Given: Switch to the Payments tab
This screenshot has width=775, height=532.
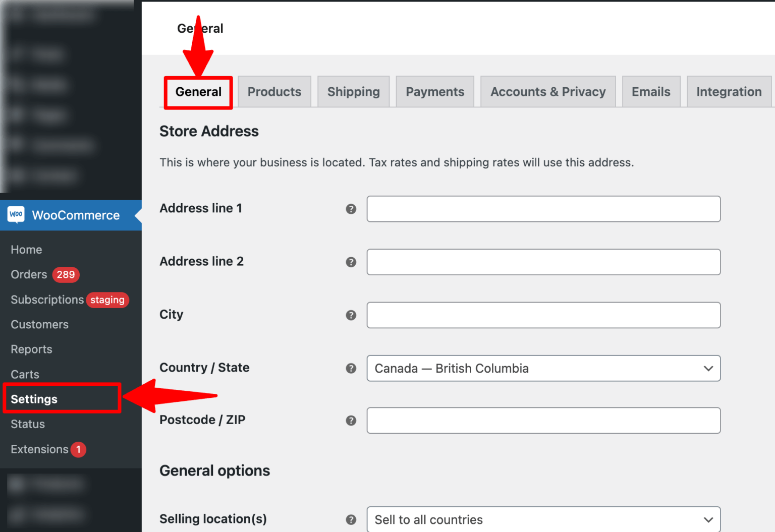Looking at the screenshot, I should [x=434, y=91].
